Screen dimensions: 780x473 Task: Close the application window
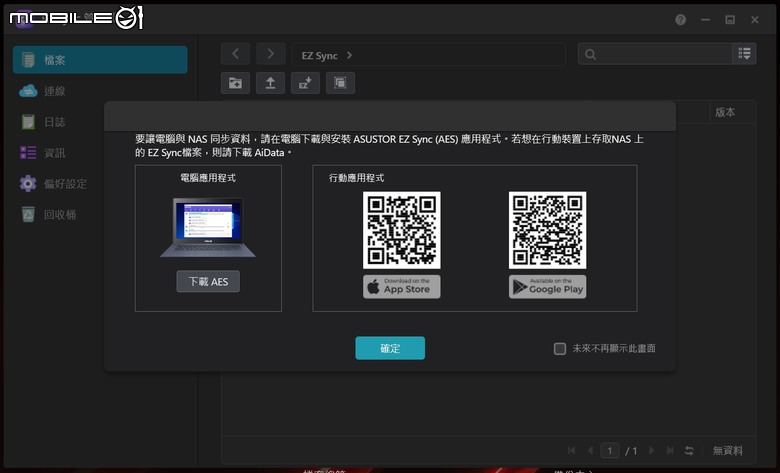pyautogui.click(x=755, y=19)
